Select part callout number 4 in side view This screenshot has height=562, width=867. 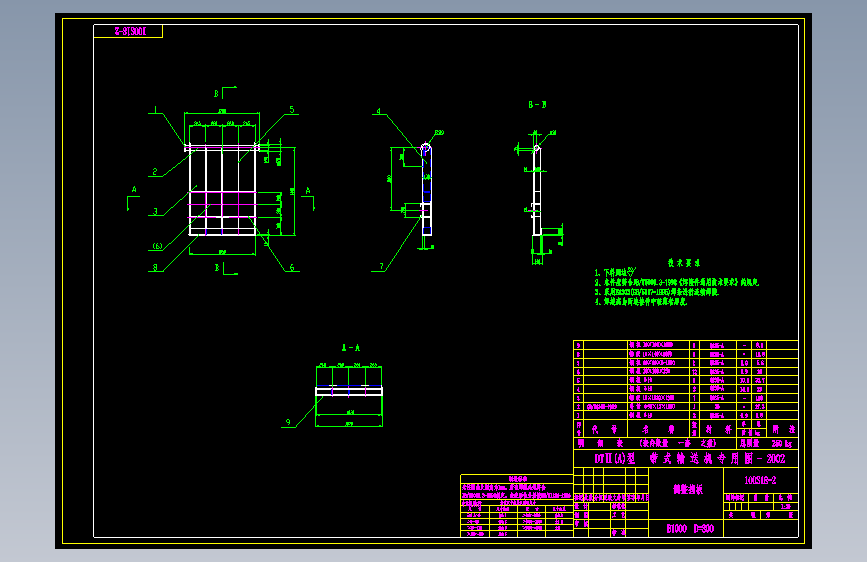tap(379, 111)
